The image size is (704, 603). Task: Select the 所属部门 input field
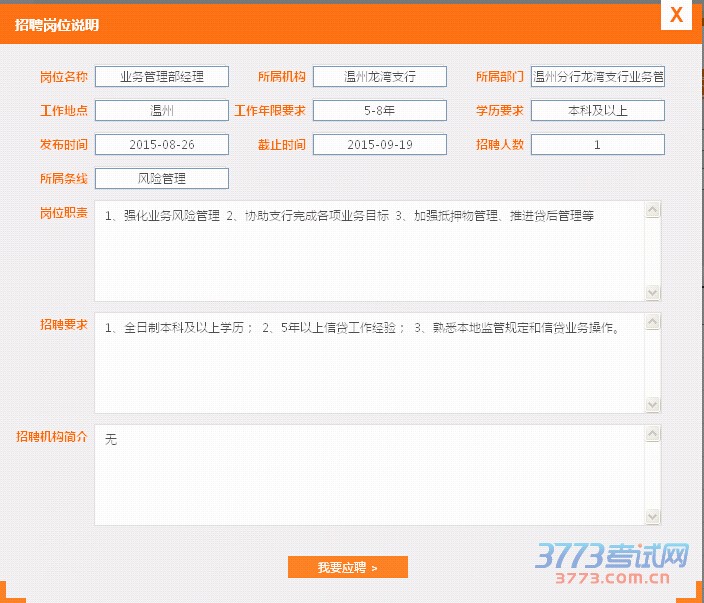pos(597,76)
